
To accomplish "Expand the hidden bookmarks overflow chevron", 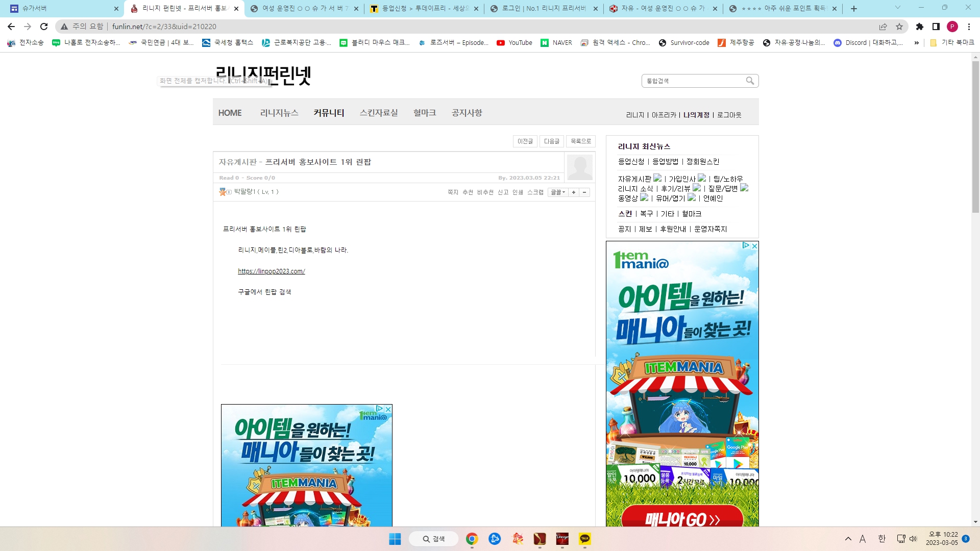I will click(917, 43).
